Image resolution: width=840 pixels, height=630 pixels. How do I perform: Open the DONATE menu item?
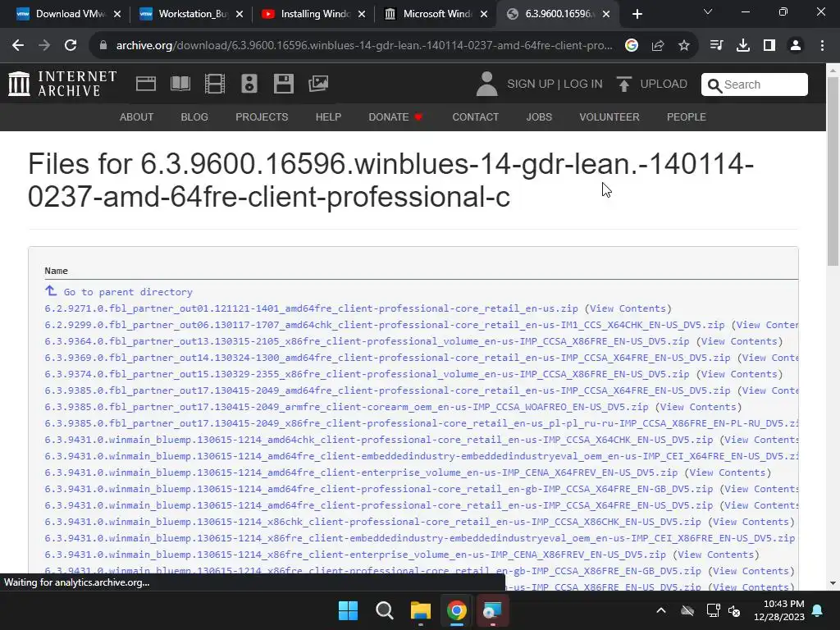395,116
